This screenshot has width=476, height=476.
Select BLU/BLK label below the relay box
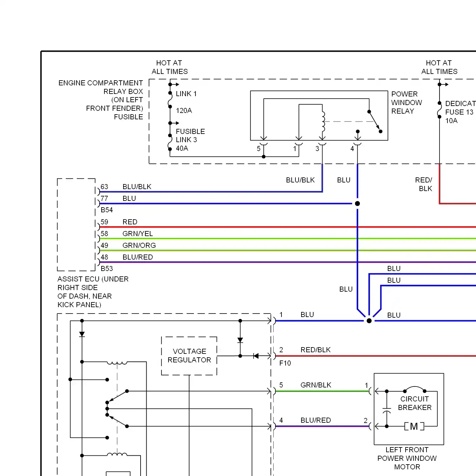pyautogui.click(x=300, y=180)
